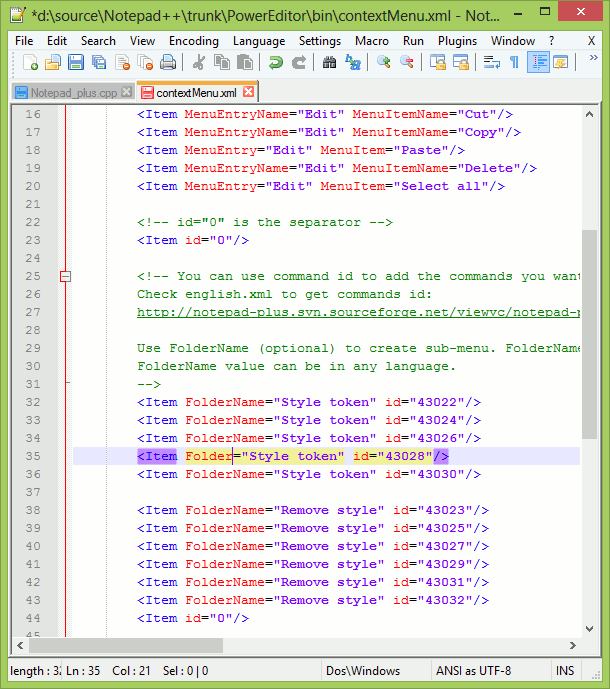The height and width of the screenshot is (689, 610).
Task: Toggle the Word wrap toolbar button
Action: [x=492, y=62]
